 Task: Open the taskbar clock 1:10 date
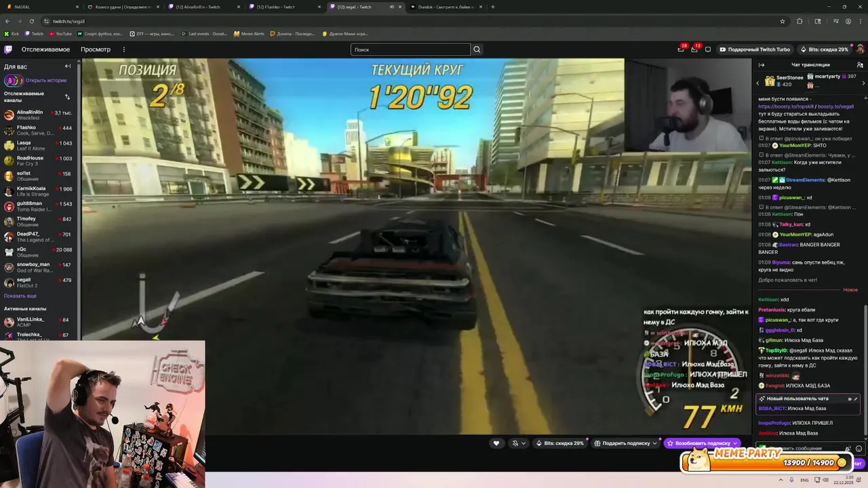[843, 480]
